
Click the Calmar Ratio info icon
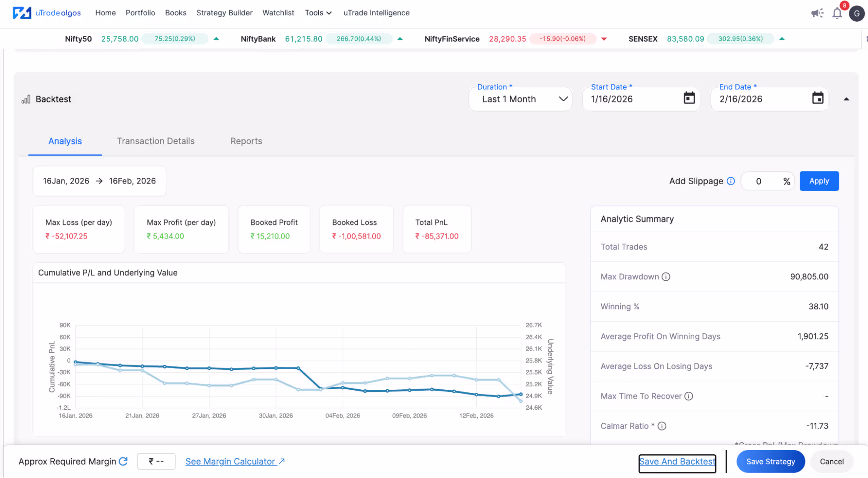coord(662,426)
